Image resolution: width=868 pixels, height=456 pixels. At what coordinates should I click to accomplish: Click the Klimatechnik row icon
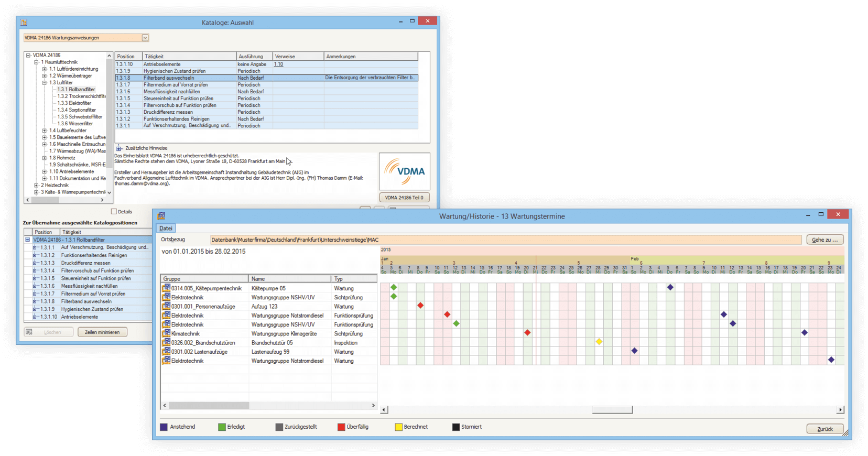tap(166, 333)
